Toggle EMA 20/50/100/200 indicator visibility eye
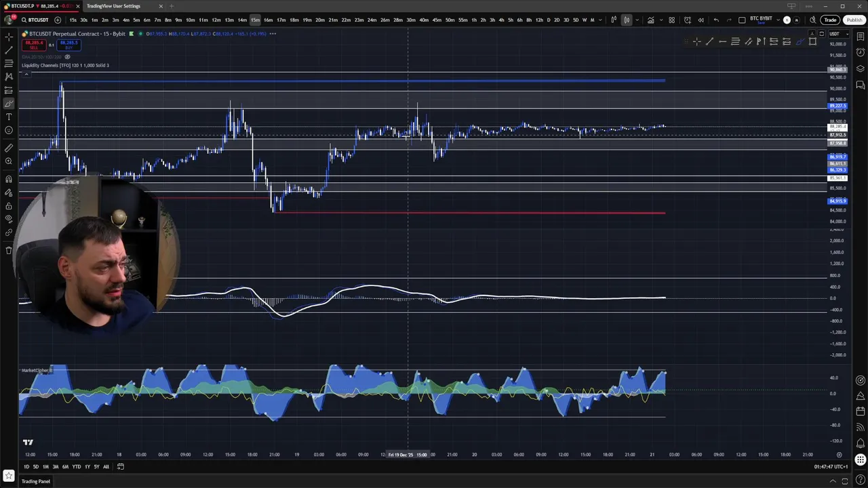This screenshot has width=868, height=488. click(67, 57)
